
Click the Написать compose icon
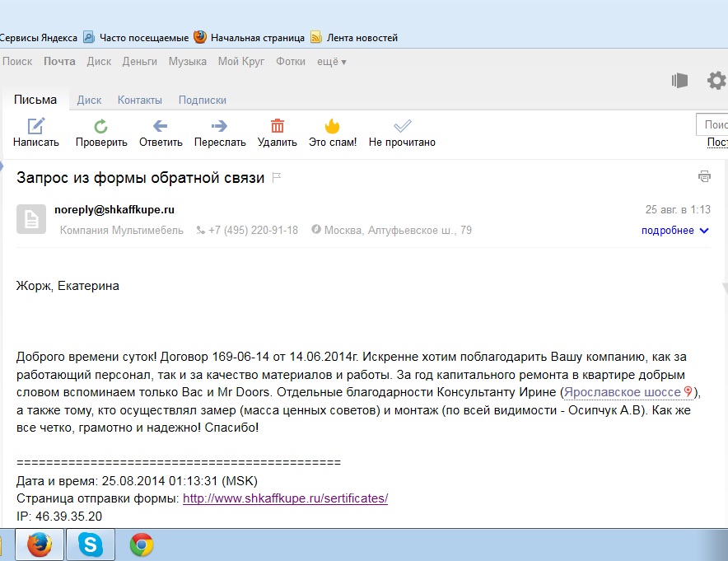pyautogui.click(x=36, y=126)
